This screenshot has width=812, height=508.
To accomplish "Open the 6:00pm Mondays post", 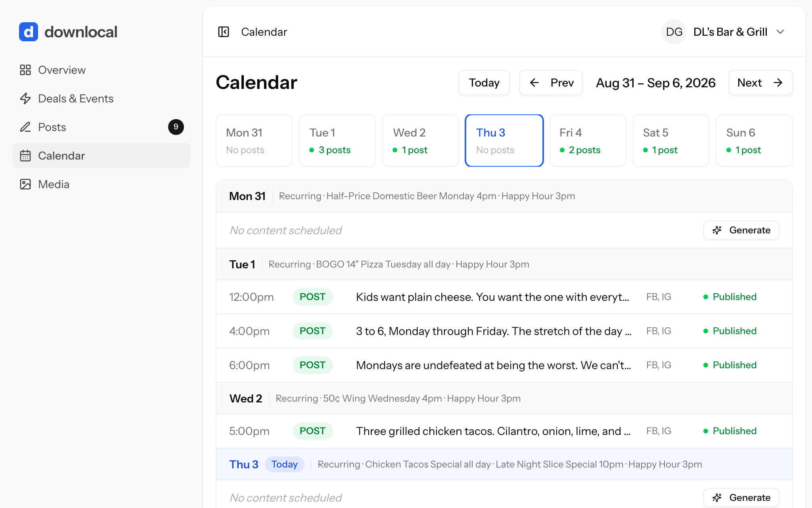I will 504,365.
